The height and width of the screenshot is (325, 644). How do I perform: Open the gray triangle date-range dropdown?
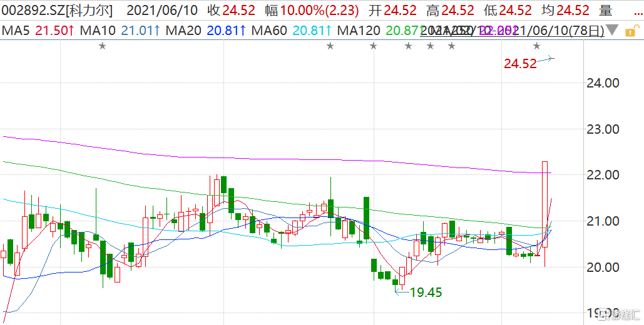click(611, 31)
